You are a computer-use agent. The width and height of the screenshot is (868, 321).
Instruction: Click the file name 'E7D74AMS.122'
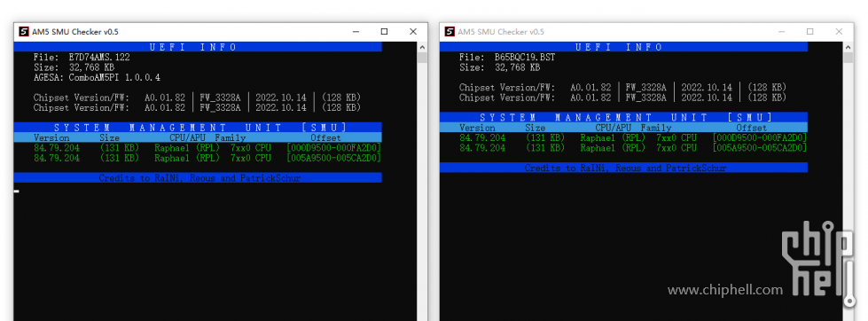(99, 57)
